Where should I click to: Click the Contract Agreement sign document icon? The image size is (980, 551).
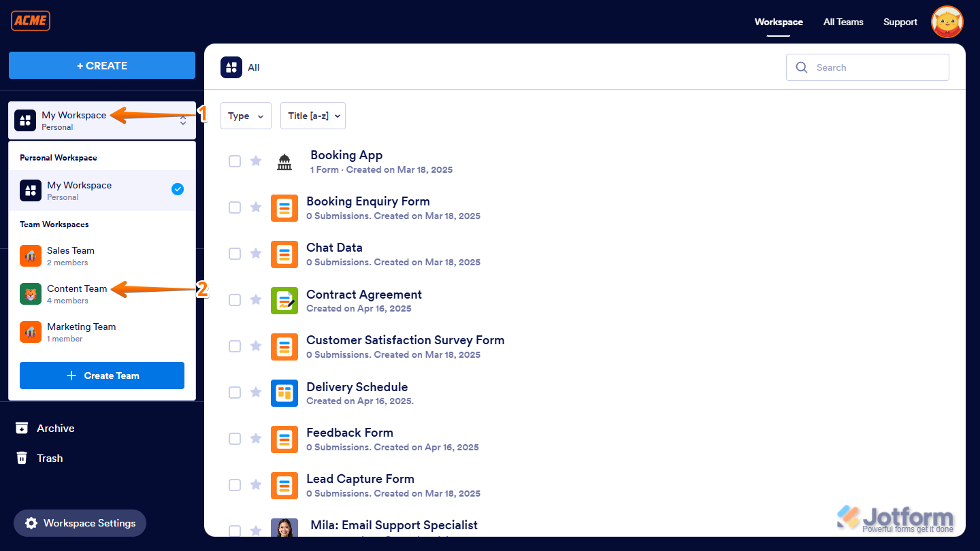(284, 300)
